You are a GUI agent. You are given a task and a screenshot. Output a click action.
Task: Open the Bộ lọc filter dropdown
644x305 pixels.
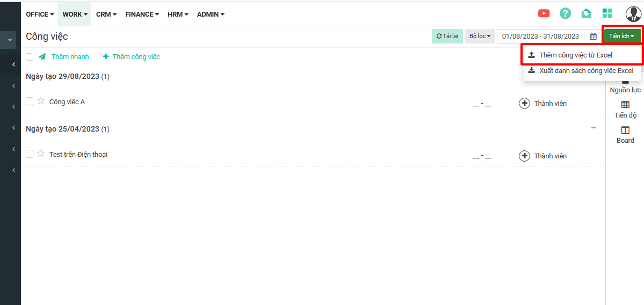click(x=480, y=37)
